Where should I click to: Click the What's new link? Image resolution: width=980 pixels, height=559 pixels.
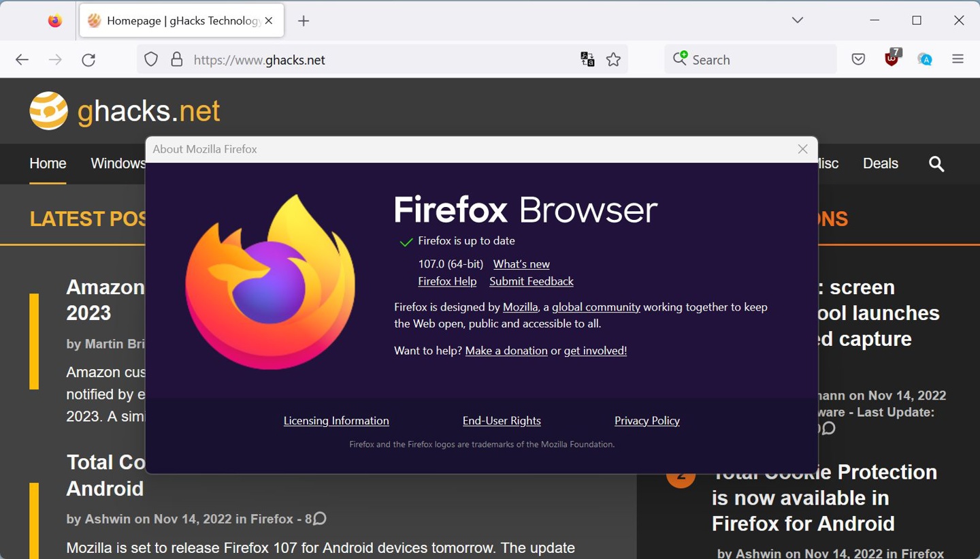tap(521, 264)
